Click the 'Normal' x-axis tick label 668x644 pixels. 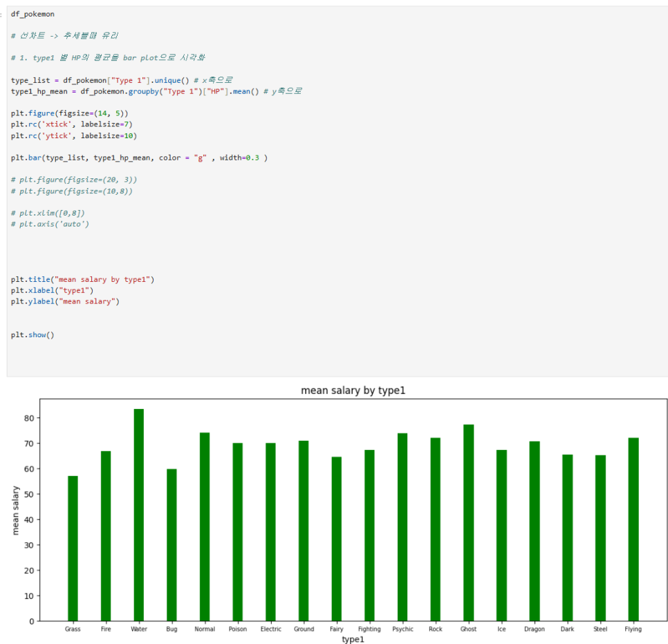click(x=205, y=629)
